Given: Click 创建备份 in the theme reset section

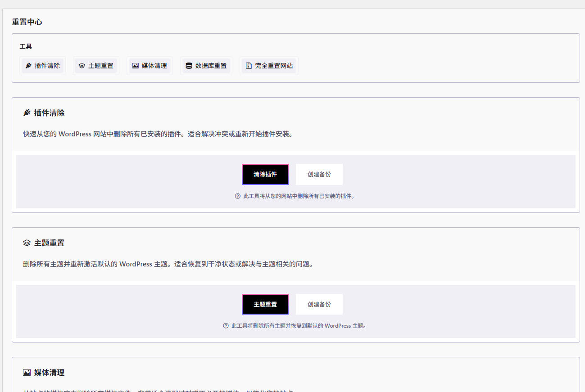Looking at the screenshot, I should (319, 304).
